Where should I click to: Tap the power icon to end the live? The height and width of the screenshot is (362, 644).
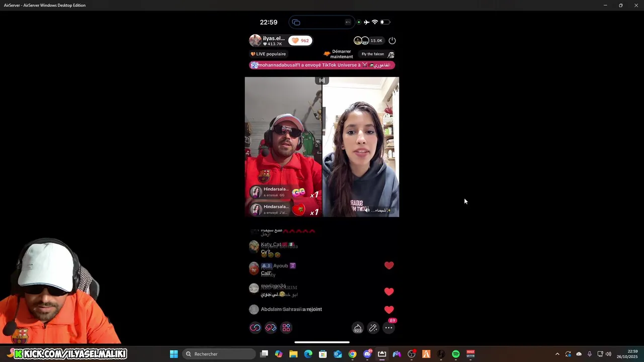392,41
